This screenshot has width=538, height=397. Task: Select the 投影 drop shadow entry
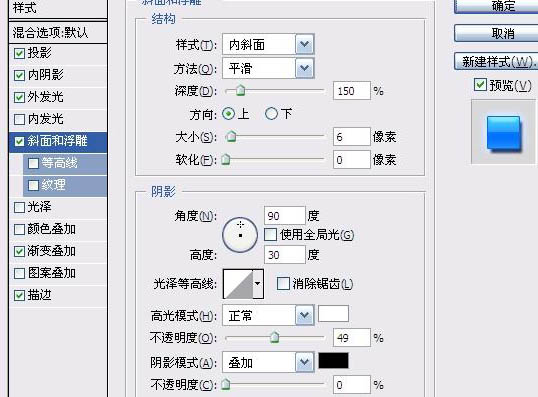39,53
